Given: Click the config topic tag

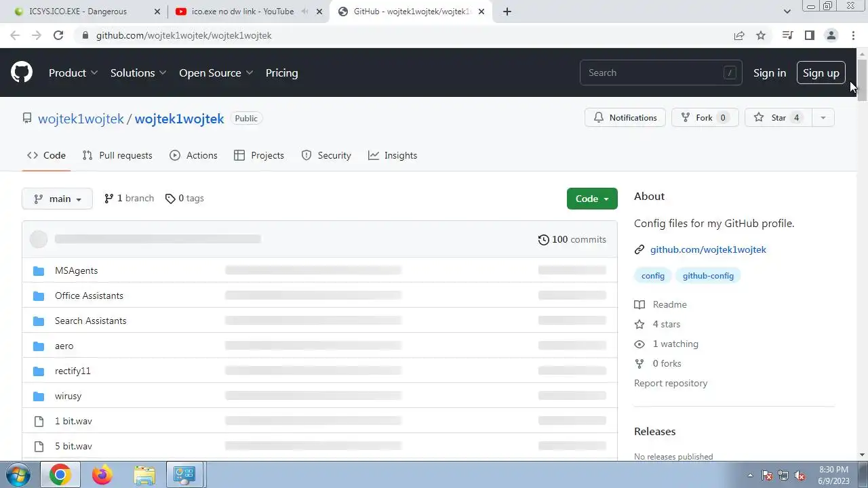Looking at the screenshot, I should click(x=653, y=276).
